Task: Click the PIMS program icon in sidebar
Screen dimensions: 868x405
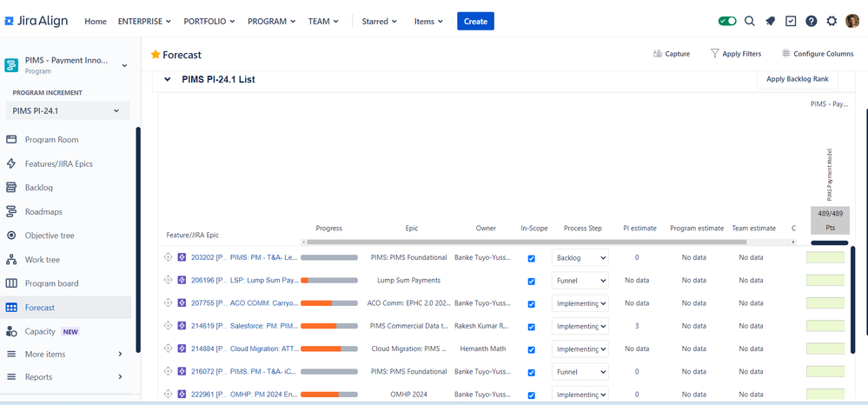Action: [11, 65]
